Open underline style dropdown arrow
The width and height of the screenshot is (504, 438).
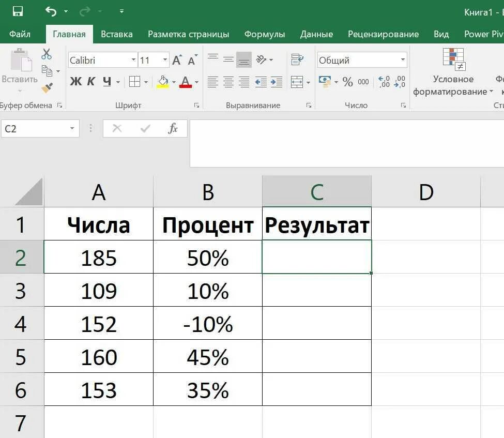coord(118,82)
